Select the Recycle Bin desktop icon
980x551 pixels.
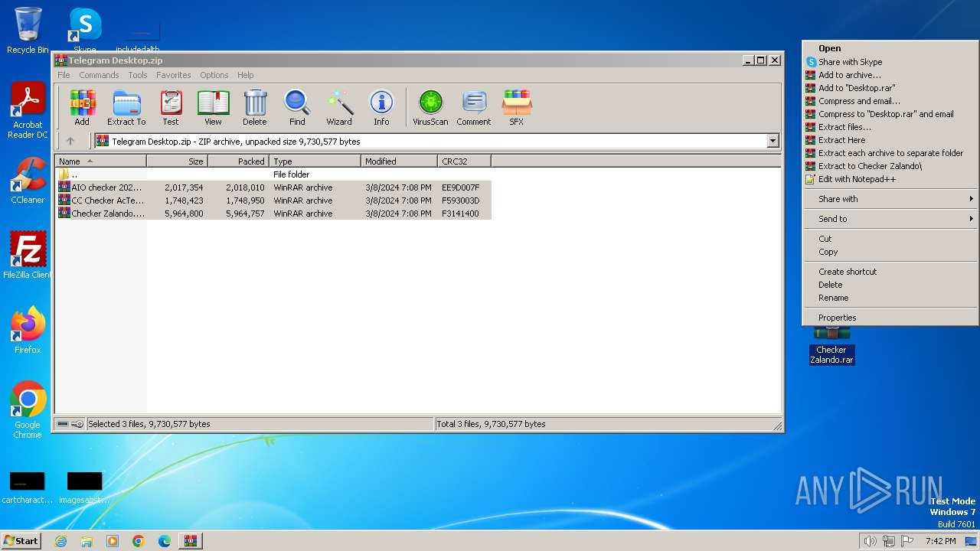tap(28, 31)
